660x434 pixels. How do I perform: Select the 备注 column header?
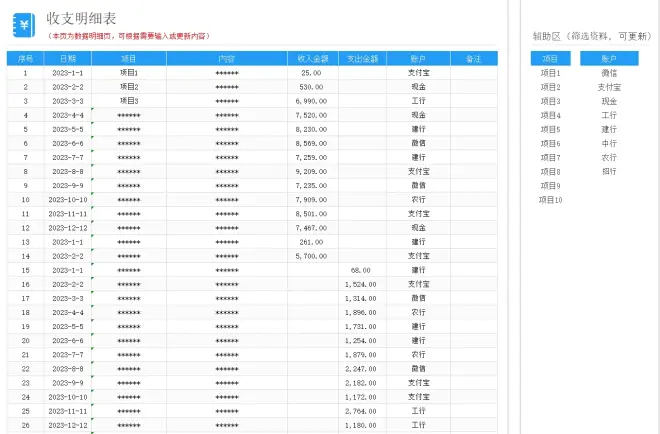point(473,59)
